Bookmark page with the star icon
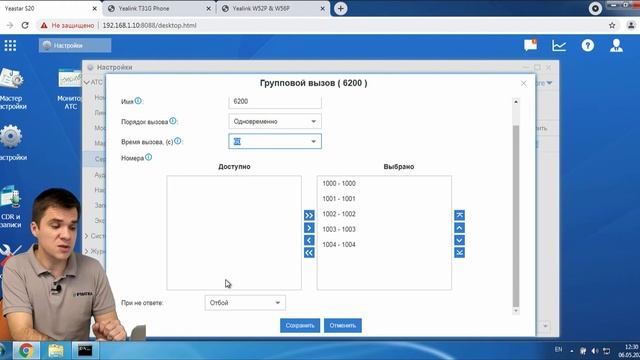The image size is (640, 360). [612, 25]
